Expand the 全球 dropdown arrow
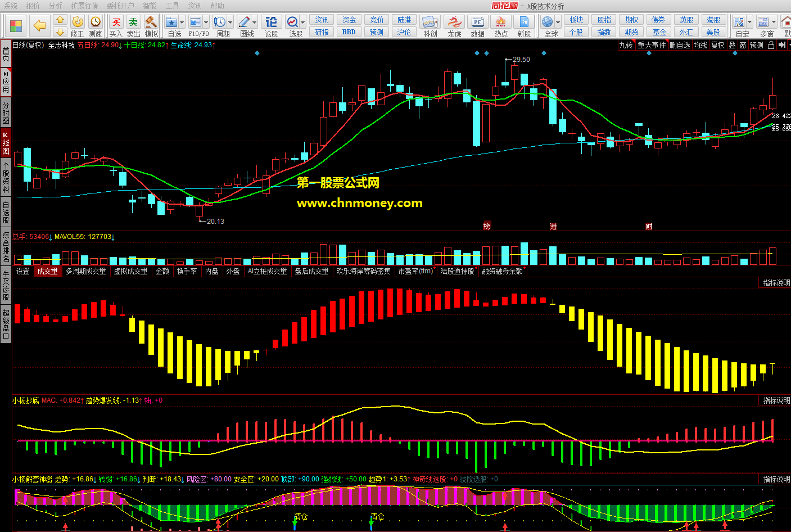 (558, 22)
